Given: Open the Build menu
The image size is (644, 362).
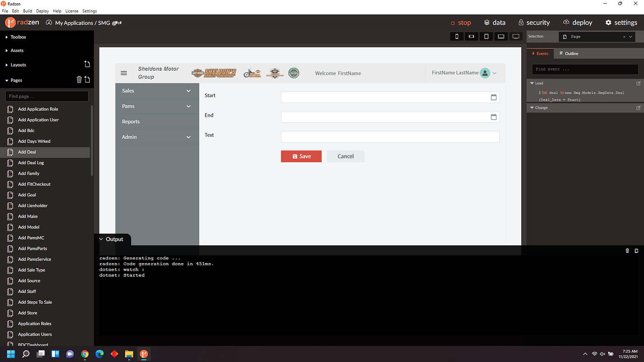Looking at the screenshot, I should tap(27, 11).
